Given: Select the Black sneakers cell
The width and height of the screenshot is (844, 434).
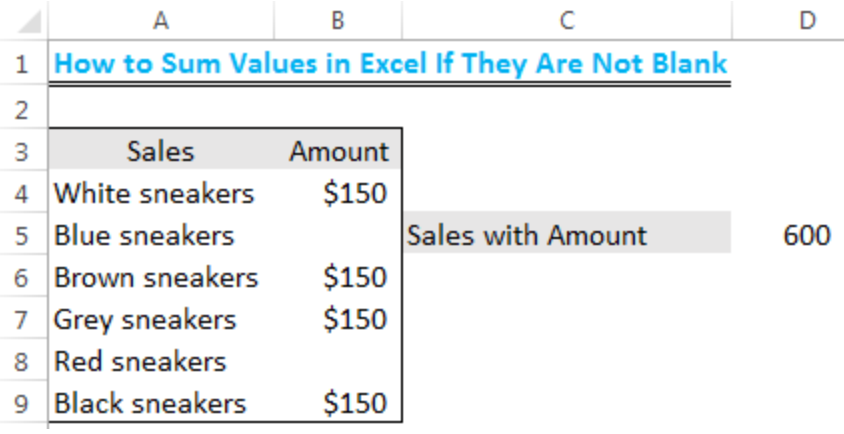Looking at the screenshot, I should (x=150, y=404).
